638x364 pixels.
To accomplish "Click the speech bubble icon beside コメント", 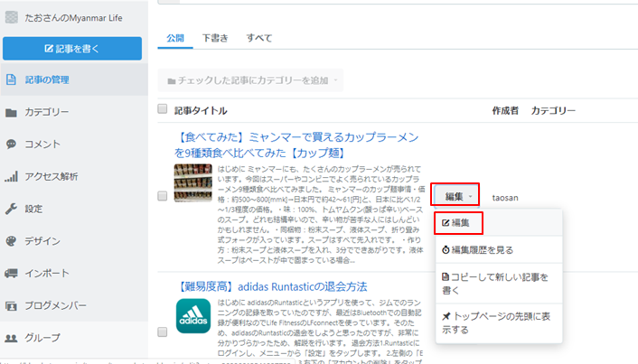I will (12, 144).
